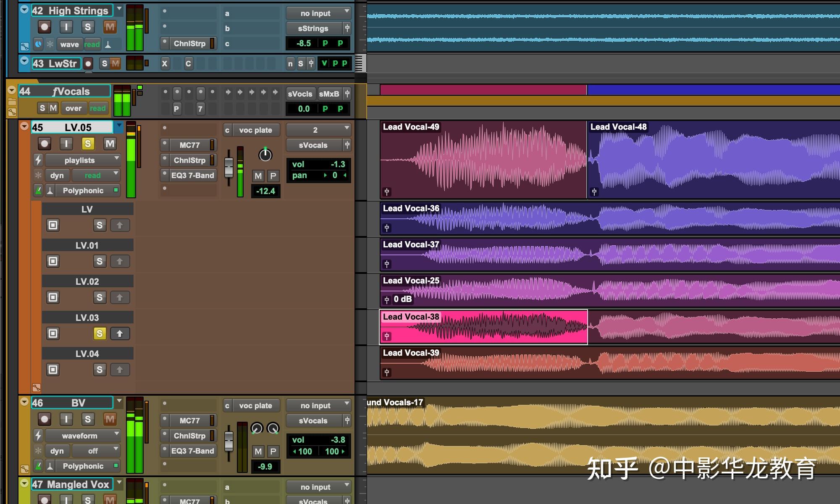This screenshot has height=504, width=840.
Task: Solo the LV.05 track
Action: [x=88, y=144]
